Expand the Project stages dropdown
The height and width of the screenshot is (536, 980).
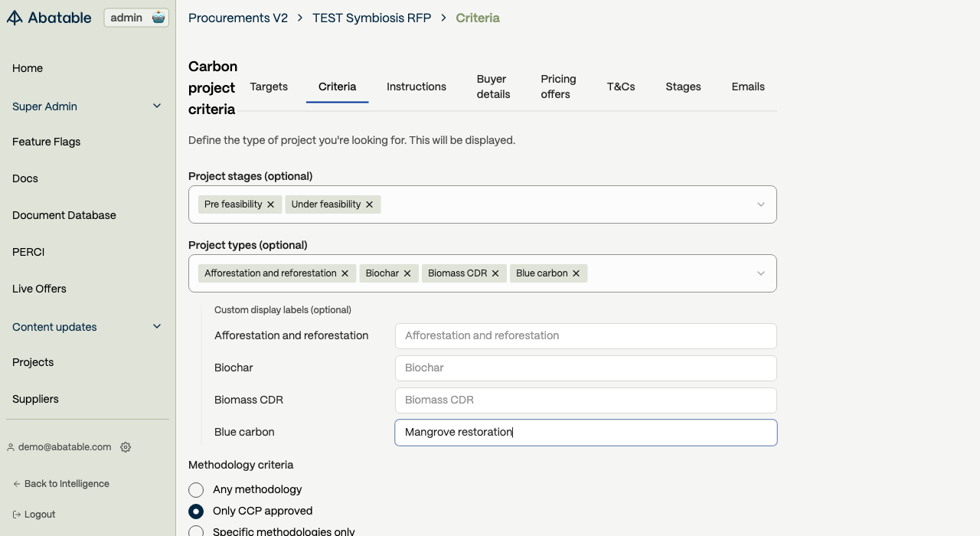pos(760,204)
